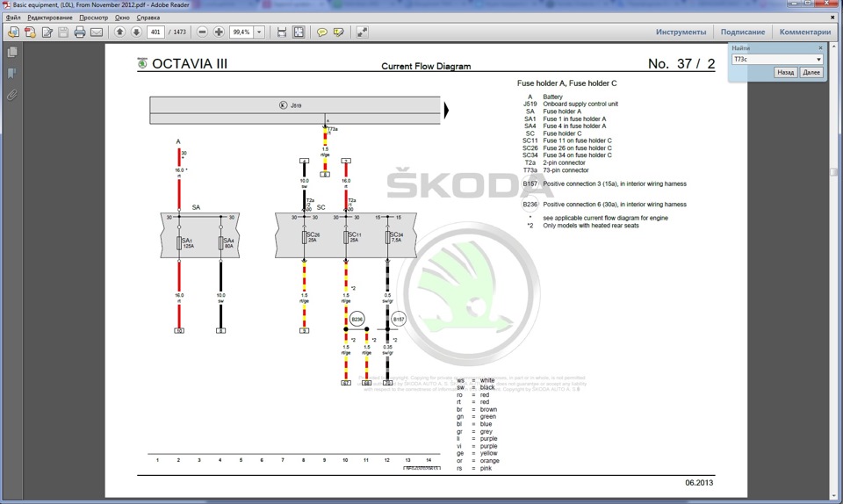Image resolution: width=843 pixels, height=504 pixels.
Task: Zoom out with the minus button
Action: click(x=202, y=32)
